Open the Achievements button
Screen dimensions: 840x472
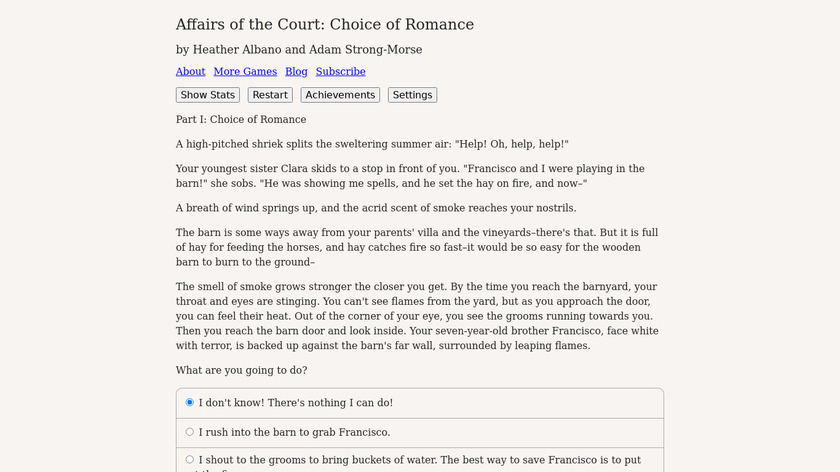point(340,95)
